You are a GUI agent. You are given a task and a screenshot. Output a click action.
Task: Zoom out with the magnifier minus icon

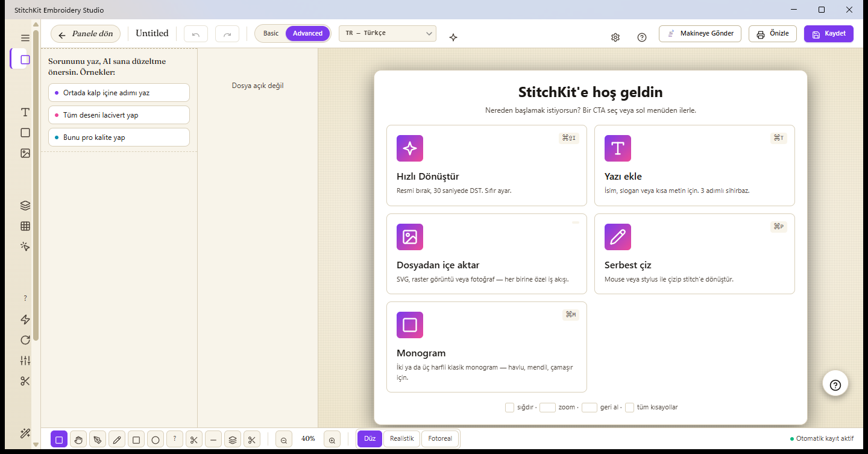284,440
